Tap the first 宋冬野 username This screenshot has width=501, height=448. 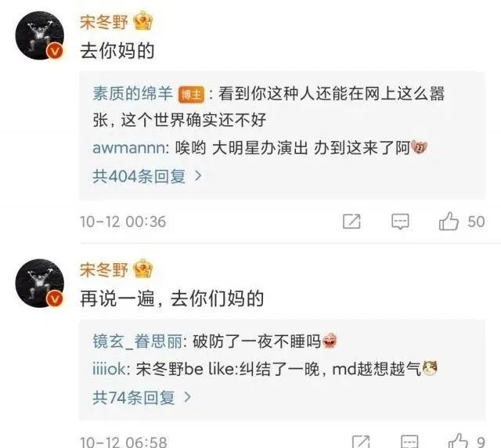(x=104, y=22)
